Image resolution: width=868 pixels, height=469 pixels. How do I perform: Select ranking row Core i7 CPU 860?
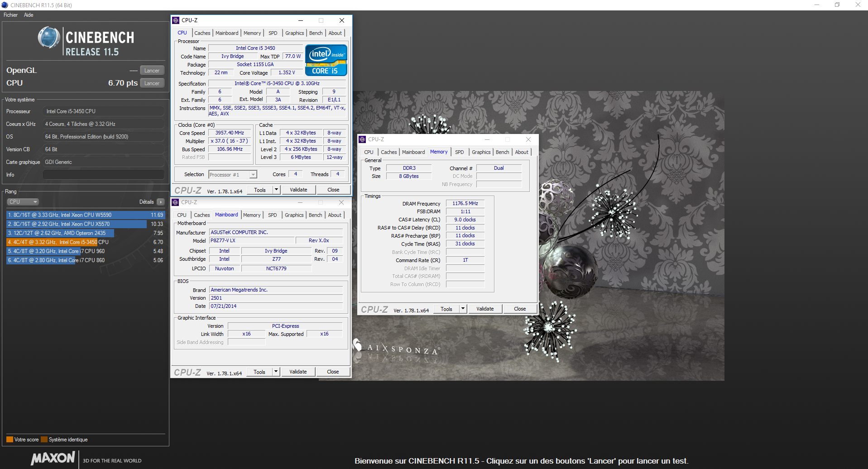coord(86,260)
